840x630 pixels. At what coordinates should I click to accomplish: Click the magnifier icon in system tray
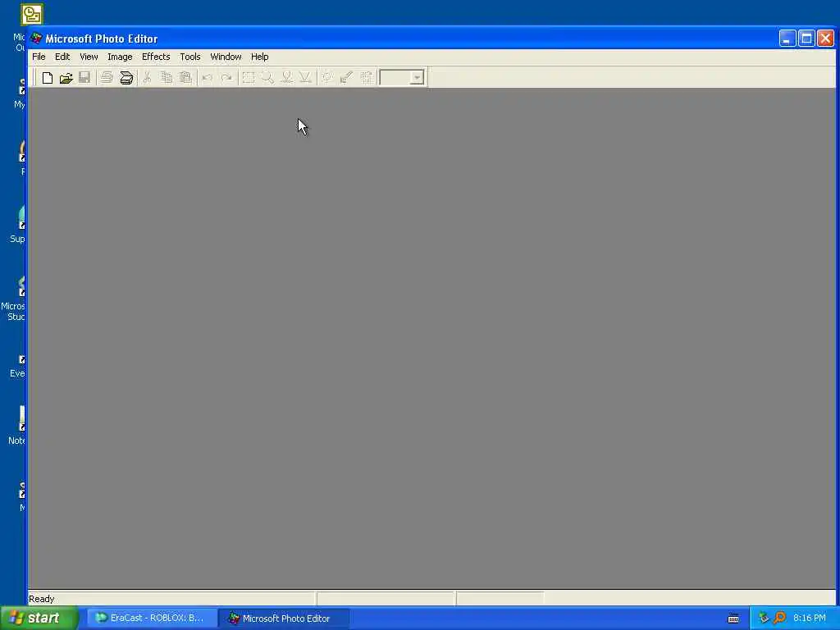coord(779,618)
